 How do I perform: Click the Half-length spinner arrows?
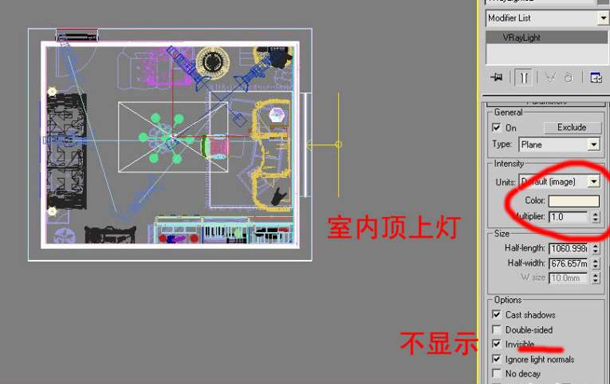(x=595, y=248)
